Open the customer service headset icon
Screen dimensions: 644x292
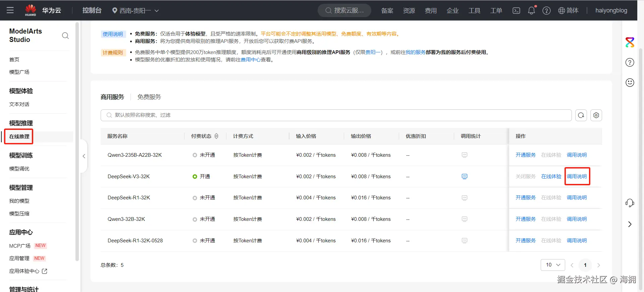[630, 203]
